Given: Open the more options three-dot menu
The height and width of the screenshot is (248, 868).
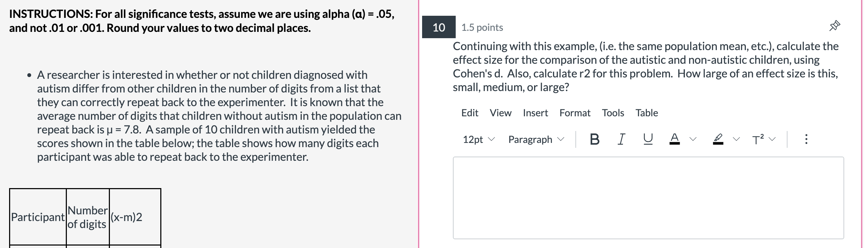Looking at the screenshot, I should (x=806, y=139).
